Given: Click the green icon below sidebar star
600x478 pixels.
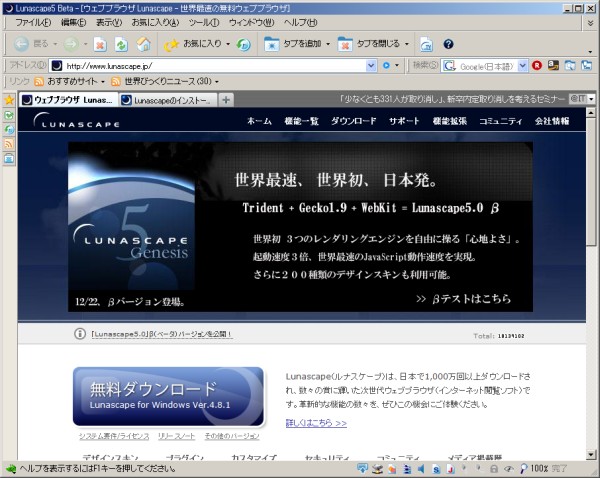Looking at the screenshot, I should pyautogui.click(x=9, y=115).
